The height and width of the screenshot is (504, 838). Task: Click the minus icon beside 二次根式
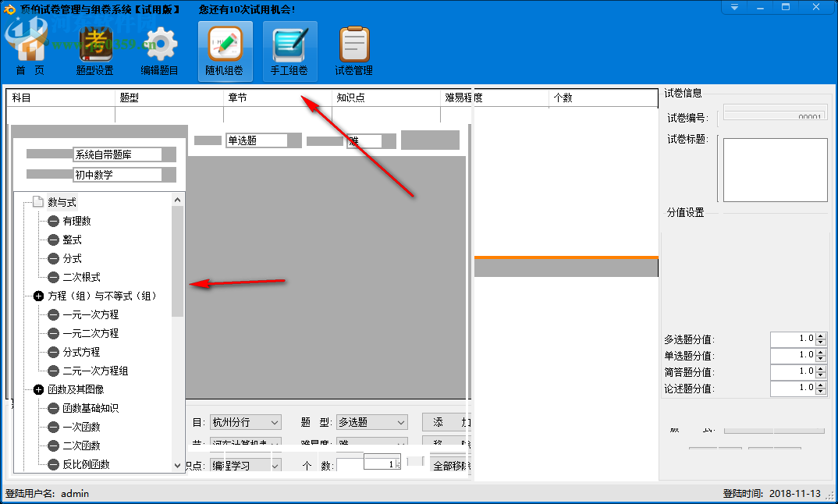point(53,277)
